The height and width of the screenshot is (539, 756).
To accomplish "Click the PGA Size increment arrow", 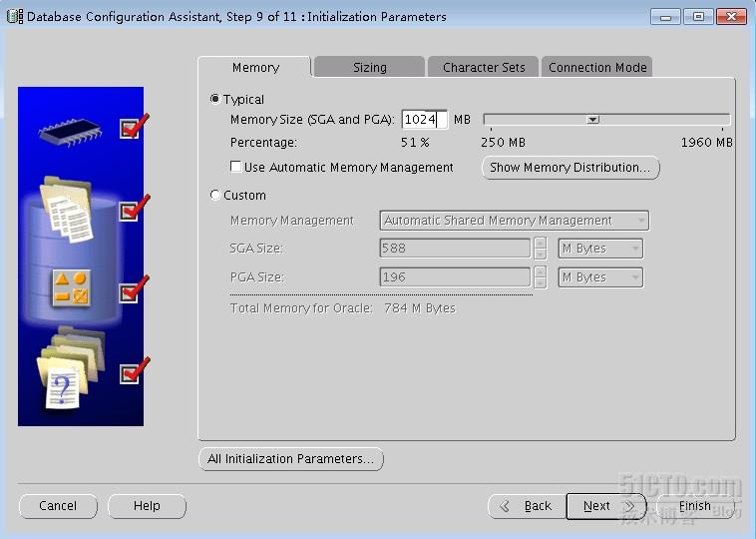I will pyautogui.click(x=541, y=271).
